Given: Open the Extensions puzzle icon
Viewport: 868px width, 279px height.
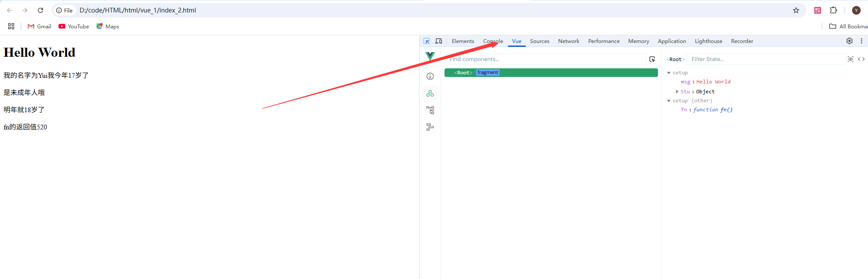Looking at the screenshot, I should point(834,10).
